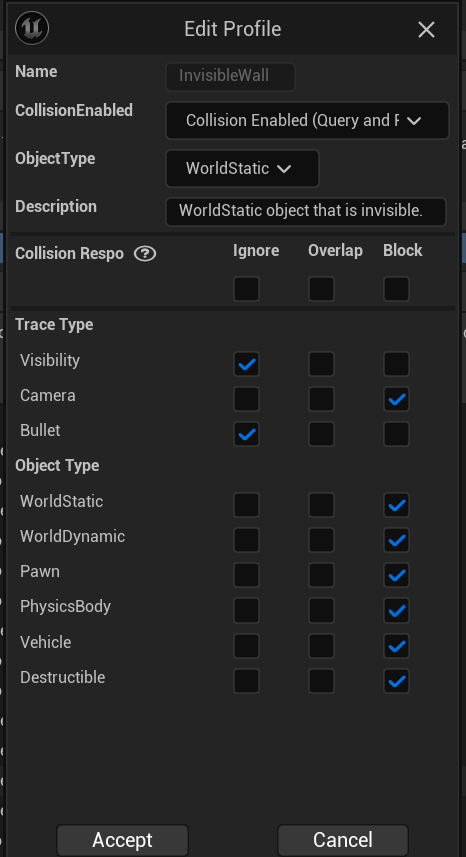Cancel editing the profile
Image resolution: width=466 pixels, height=857 pixels.
click(343, 840)
